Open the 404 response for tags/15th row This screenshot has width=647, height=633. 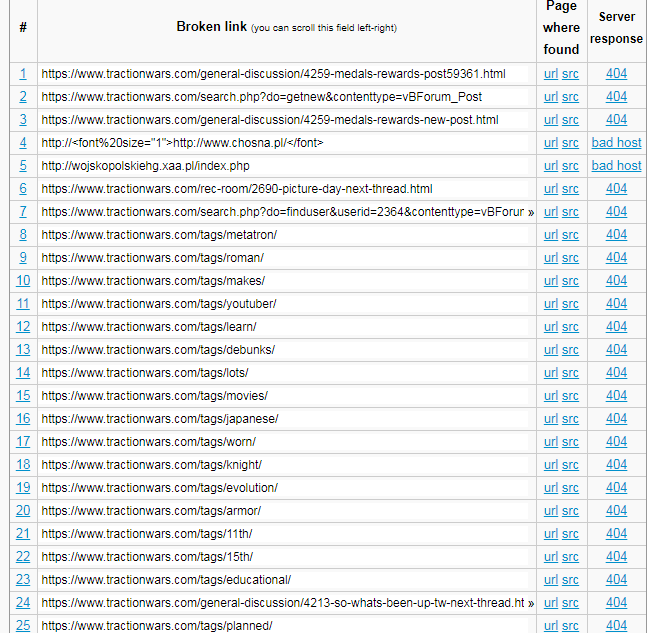(616, 557)
